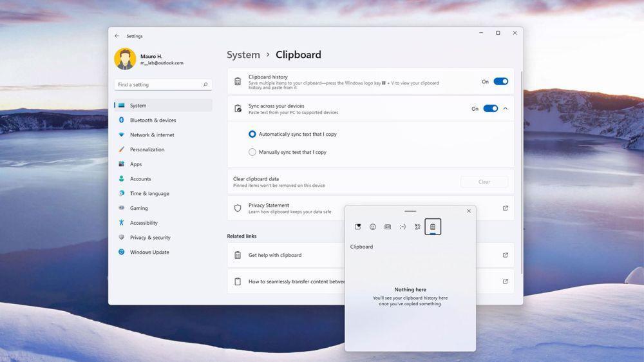Click the Settings page vertical scrollbar
The width and height of the screenshot is (644, 362).
[522, 173]
